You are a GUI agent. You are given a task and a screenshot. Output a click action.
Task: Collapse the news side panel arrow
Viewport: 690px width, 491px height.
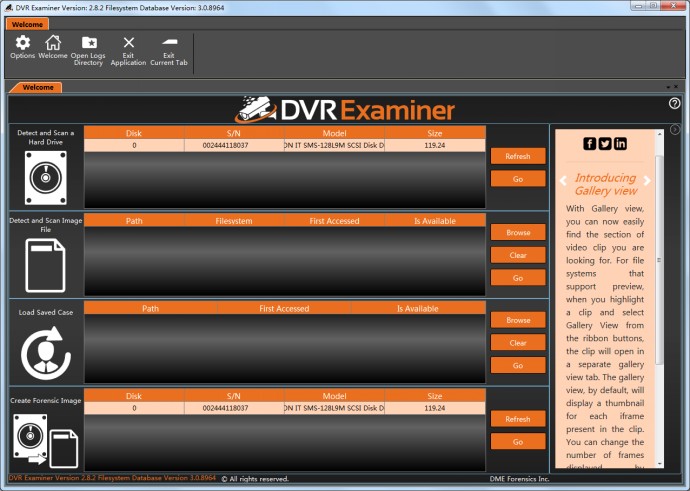[x=675, y=129]
